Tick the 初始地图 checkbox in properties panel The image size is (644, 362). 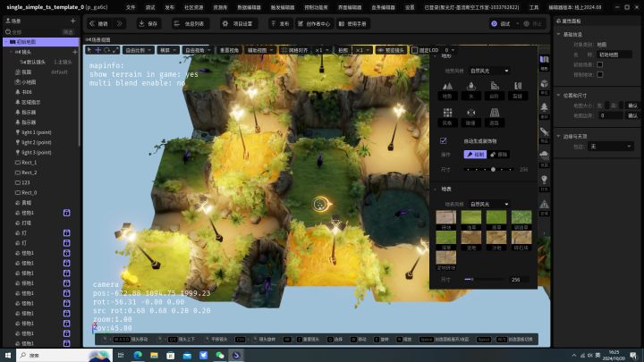coord(599,64)
